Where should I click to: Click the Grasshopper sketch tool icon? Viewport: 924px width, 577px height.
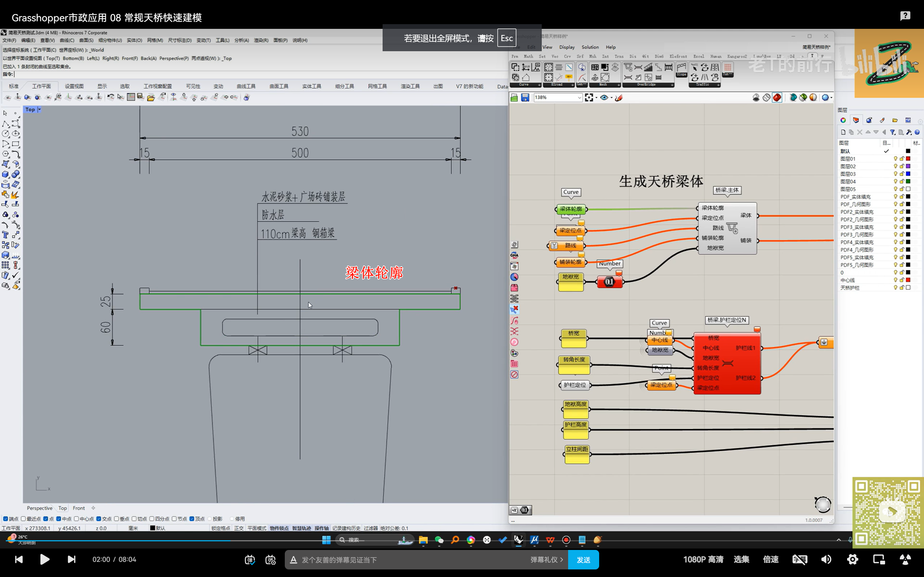[x=619, y=98]
